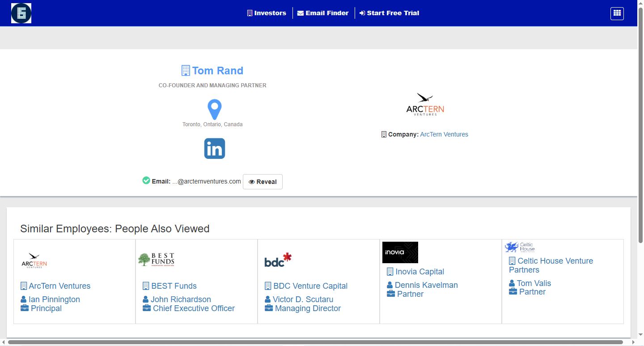
Task: Click the green verified email checkmark
Action: (146, 180)
